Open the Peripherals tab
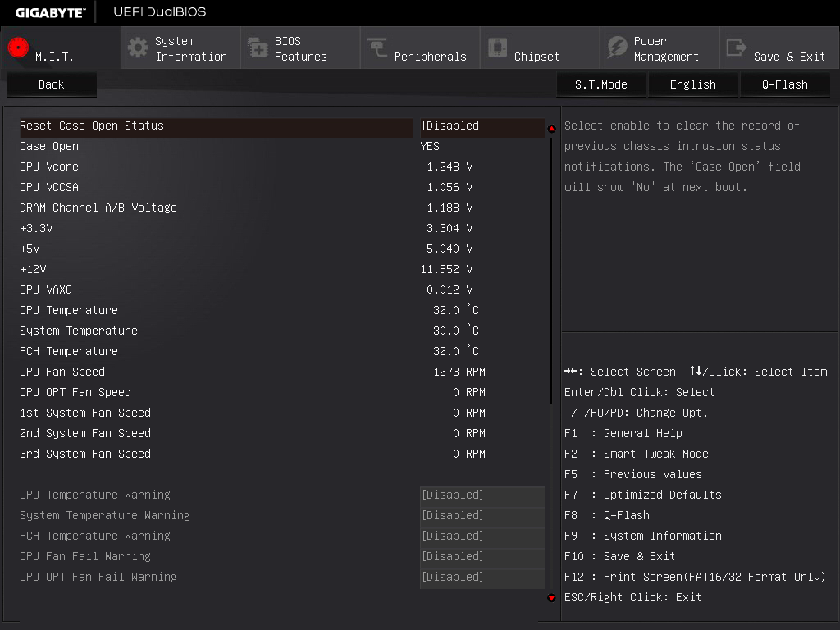This screenshot has height=630, width=840. pos(420,48)
